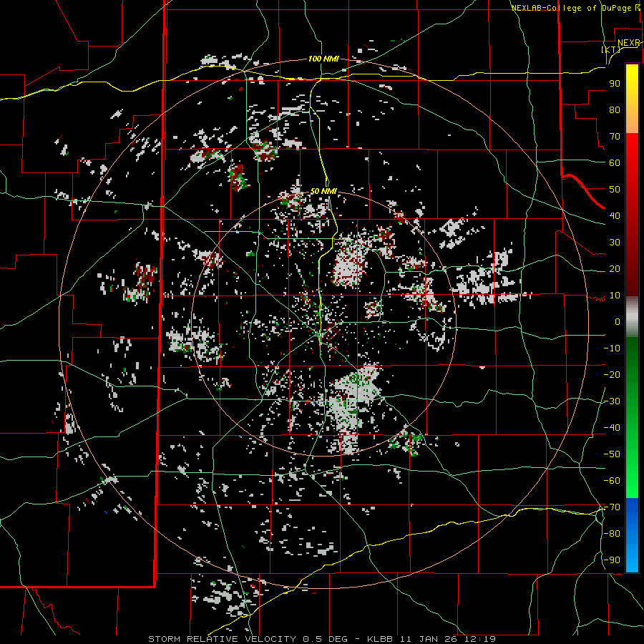Click the 10 value on velocity scale
Viewport: 644px width, 644px height.
[615, 296]
